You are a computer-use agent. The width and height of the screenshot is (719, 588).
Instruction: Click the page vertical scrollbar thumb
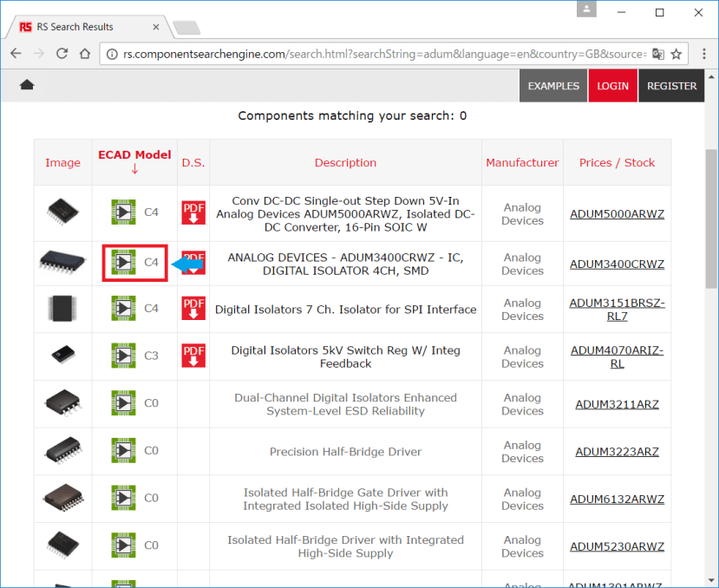711,219
